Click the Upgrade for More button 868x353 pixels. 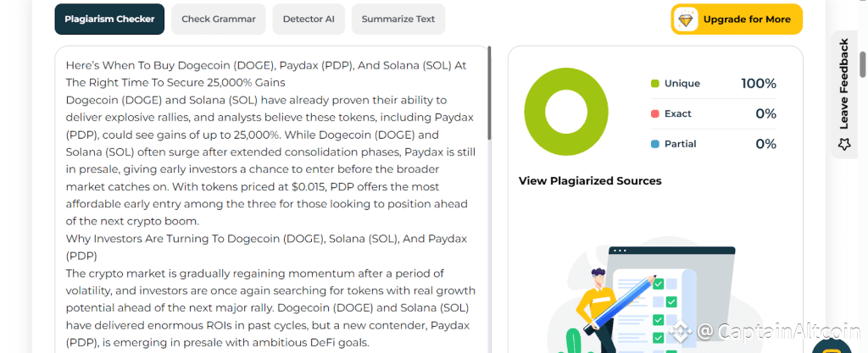pyautogui.click(x=747, y=19)
